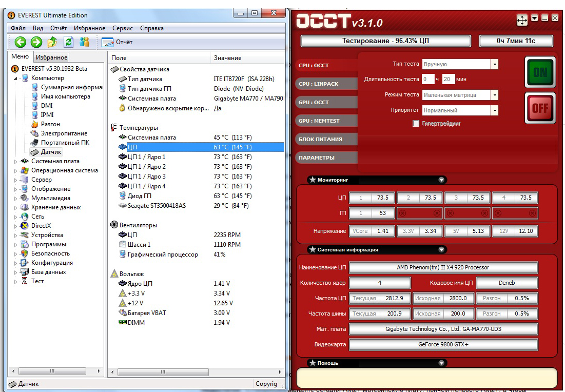
Task: Click the Тест hourglass icon in tree
Action: click(x=25, y=281)
